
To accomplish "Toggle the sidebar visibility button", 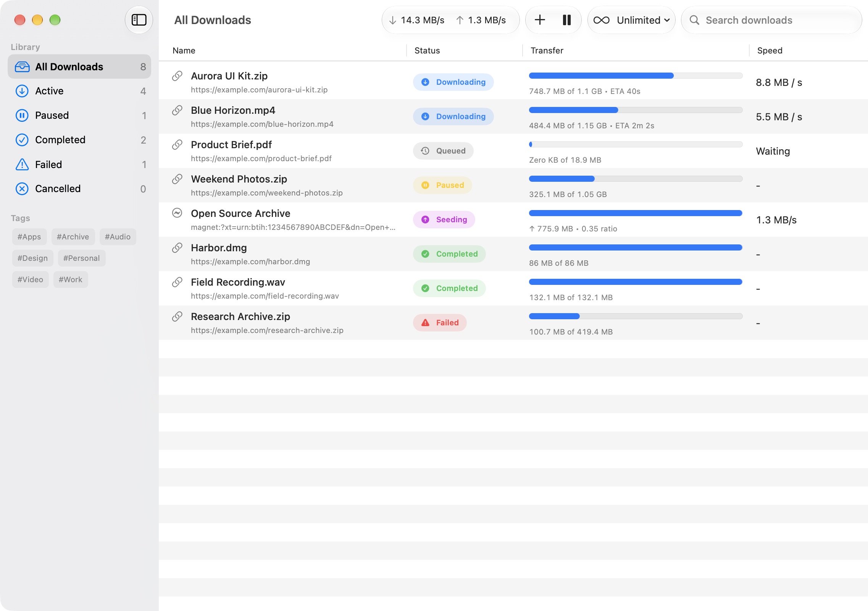I will coord(139,20).
